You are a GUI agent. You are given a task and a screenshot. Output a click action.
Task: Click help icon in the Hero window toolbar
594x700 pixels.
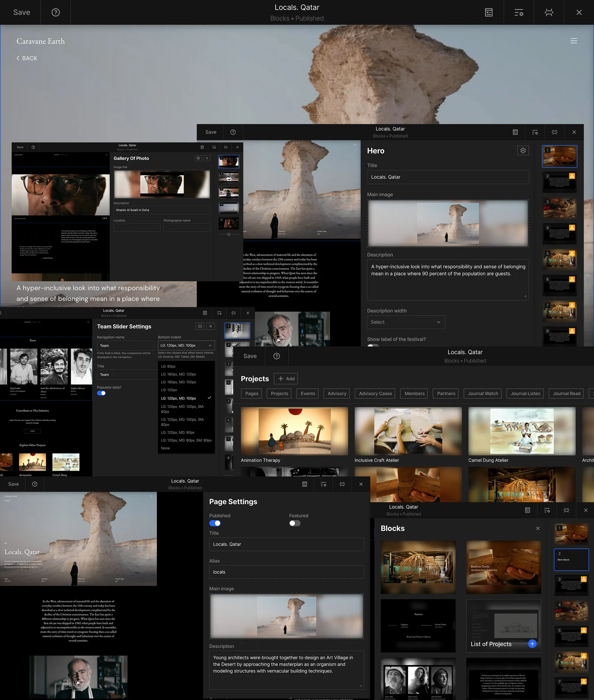click(x=233, y=132)
